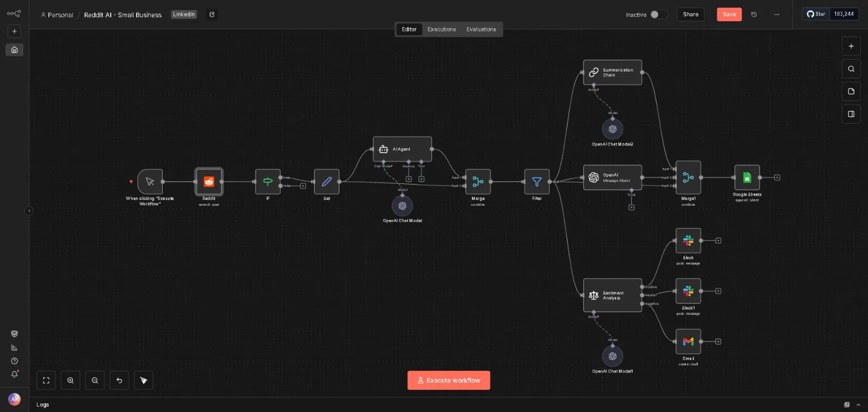Select the OpenAI Chat Model2 node
The image size is (868, 412).
click(x=612, y=129)
